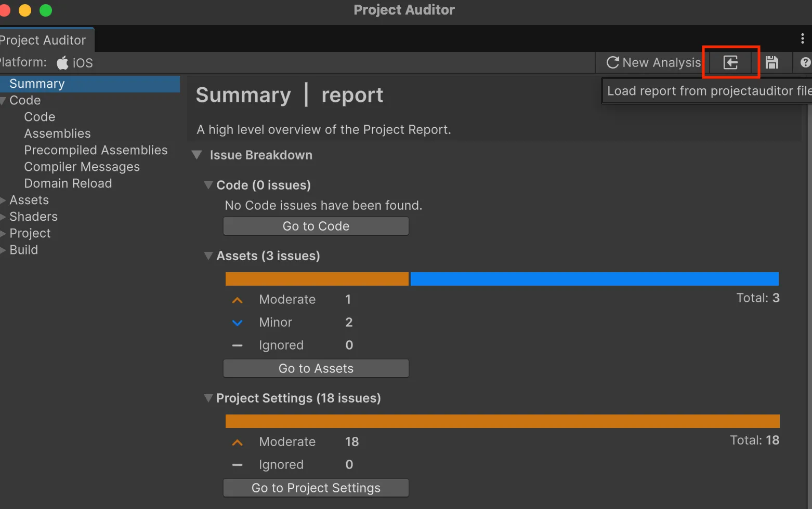Collapse the Issue Breakdown section
This screenshot has height=509, width=812.
[197, 155]
